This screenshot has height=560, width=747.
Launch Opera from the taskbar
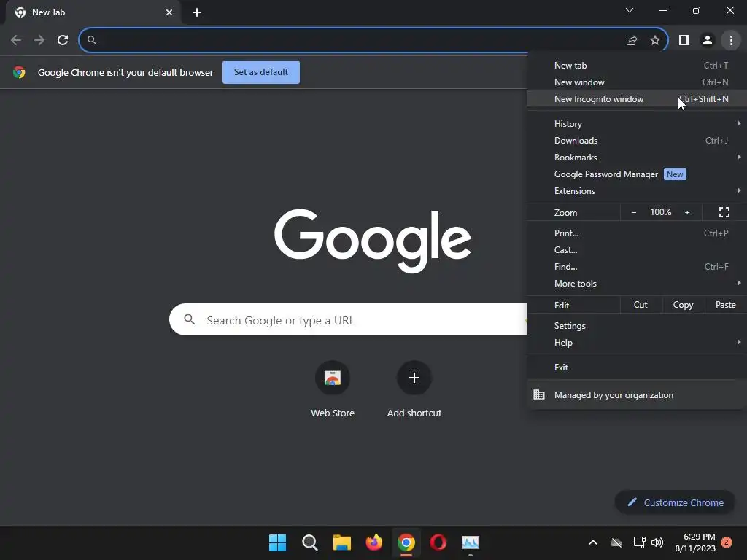pyautogui.click(x=438, y=542)
